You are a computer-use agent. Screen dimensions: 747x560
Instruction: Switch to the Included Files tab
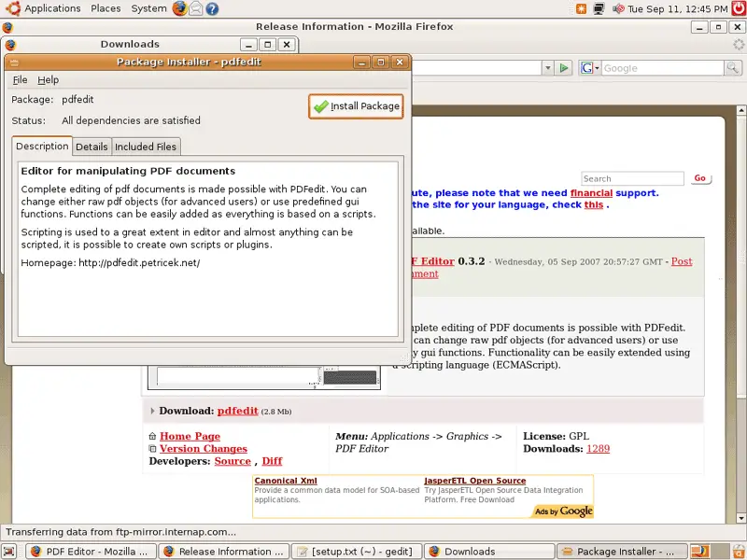tap(146, 147)
